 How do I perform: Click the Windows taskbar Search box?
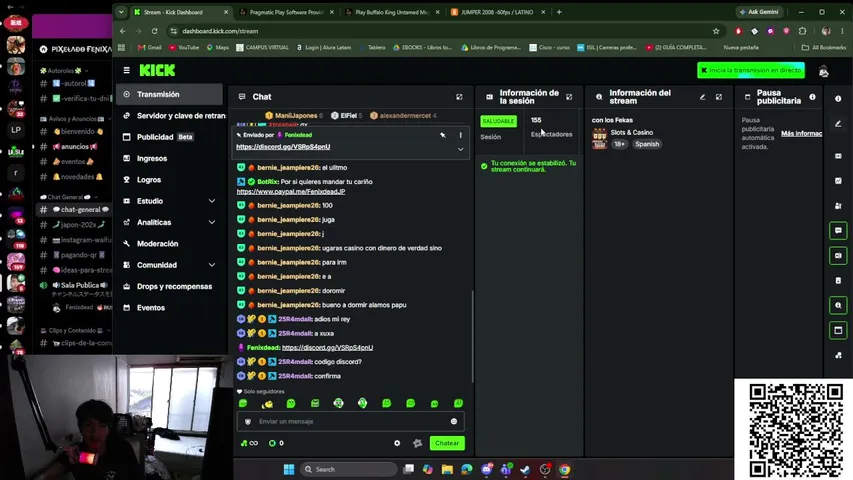pyautogui.click(x=348, y=469)
